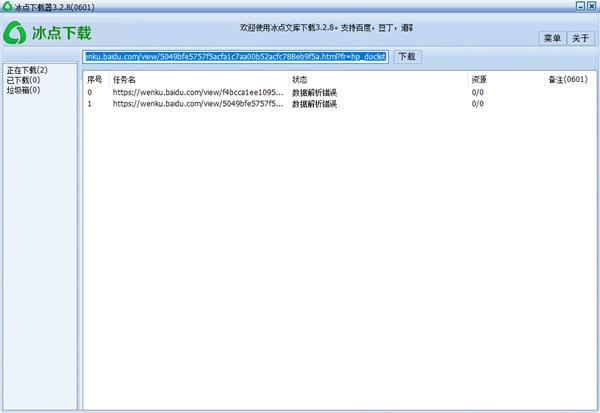Open the 关于 about button
Viewport: 600px width, 413px height.
click(x=580, y=38)
